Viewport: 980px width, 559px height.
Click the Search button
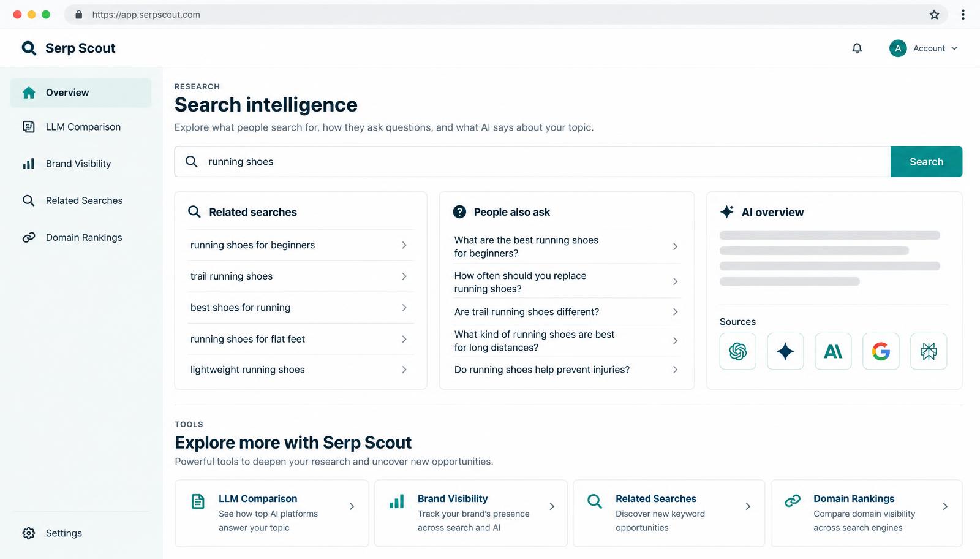(926, 162)
